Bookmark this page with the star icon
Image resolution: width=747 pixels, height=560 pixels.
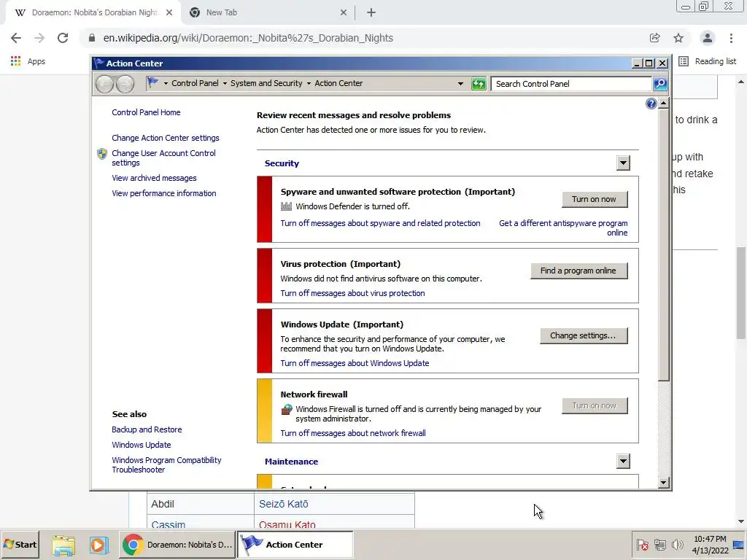click(x=678, y=38)
